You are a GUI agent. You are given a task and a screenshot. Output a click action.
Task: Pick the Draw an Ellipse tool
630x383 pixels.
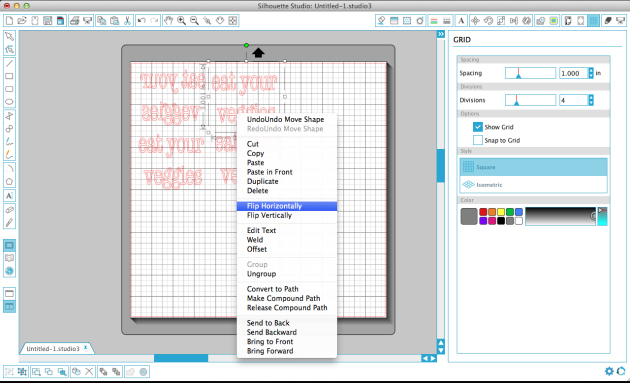(x=9, y=102)
